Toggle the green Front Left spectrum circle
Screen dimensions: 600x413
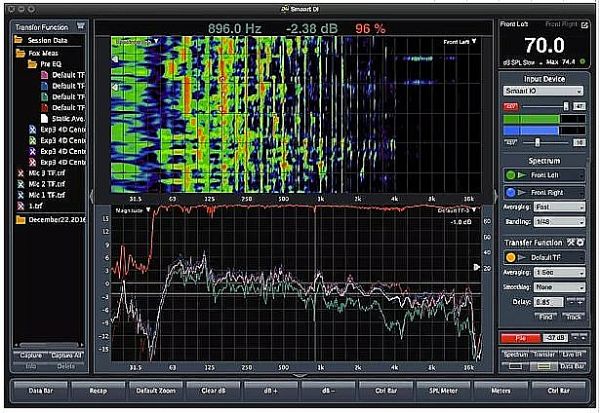click(510, 175)
